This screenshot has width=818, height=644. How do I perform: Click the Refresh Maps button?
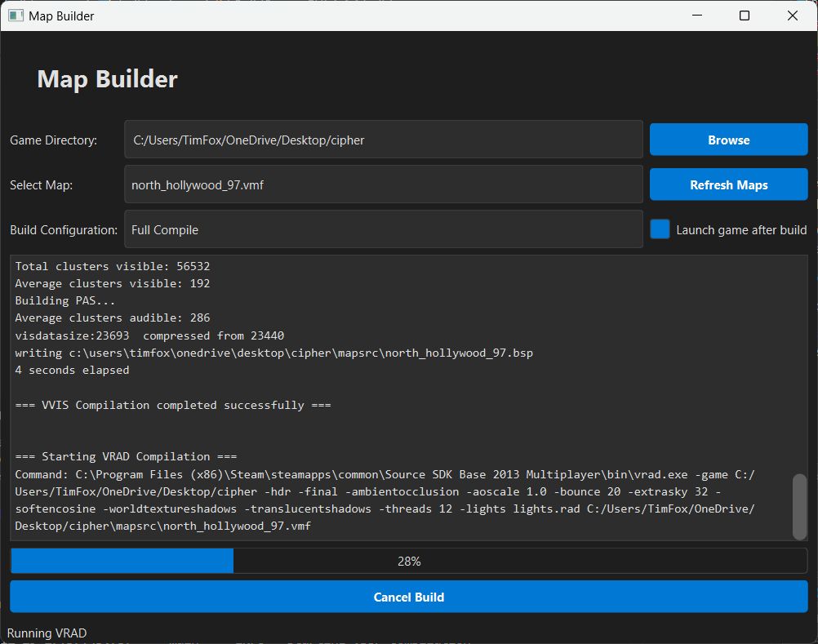click(x=728, y=185)
